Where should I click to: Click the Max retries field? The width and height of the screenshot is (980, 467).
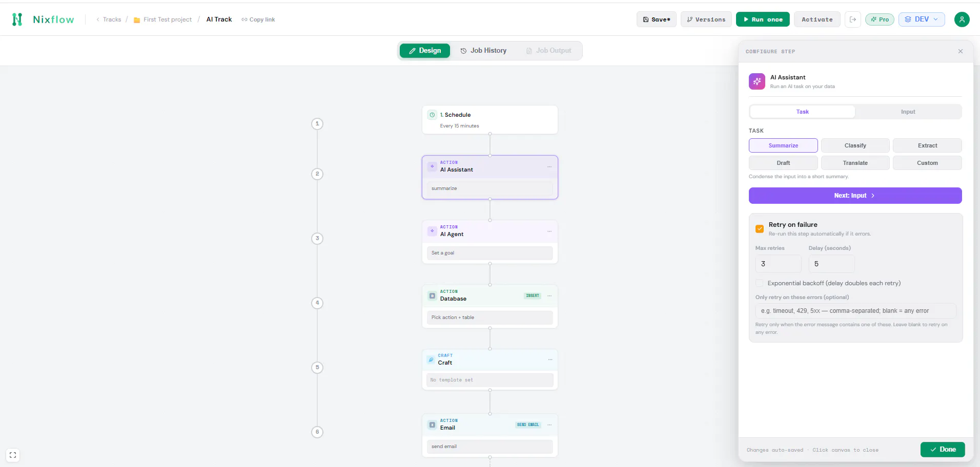point(778,264)
